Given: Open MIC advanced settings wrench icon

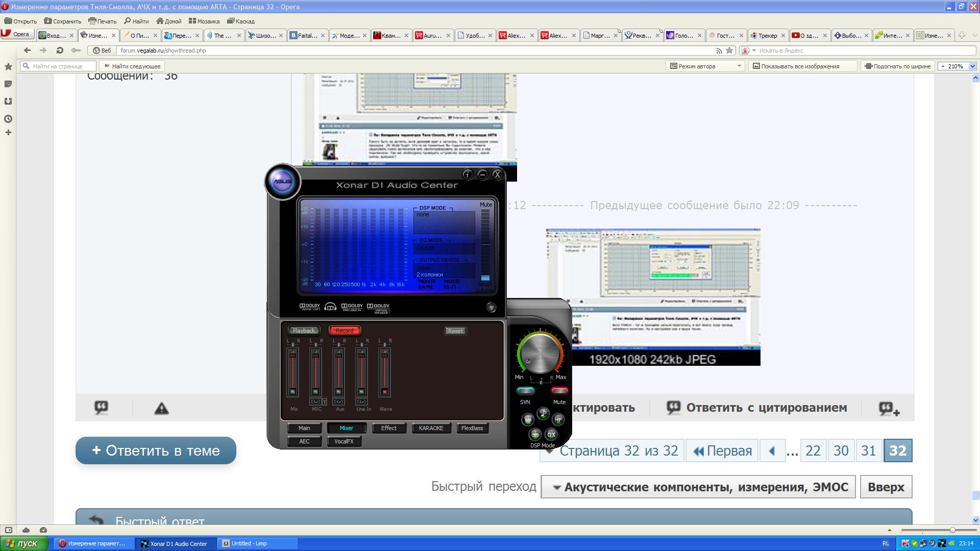Looking at the screenshot, I should click(324, 402).
